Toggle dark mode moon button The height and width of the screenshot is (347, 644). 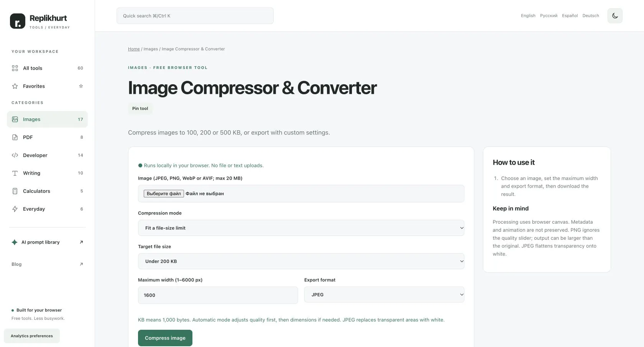tap(615, 16)
